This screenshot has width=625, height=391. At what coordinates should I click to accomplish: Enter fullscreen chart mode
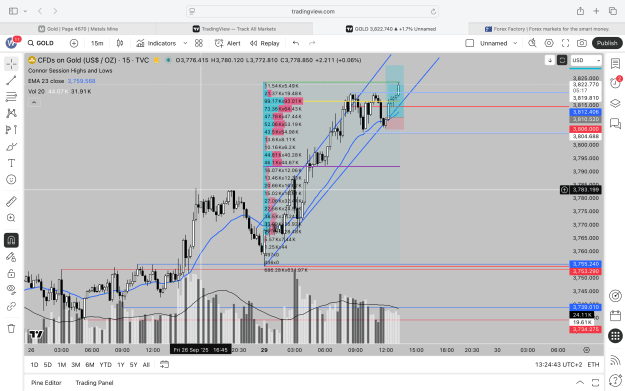(565, 43)
